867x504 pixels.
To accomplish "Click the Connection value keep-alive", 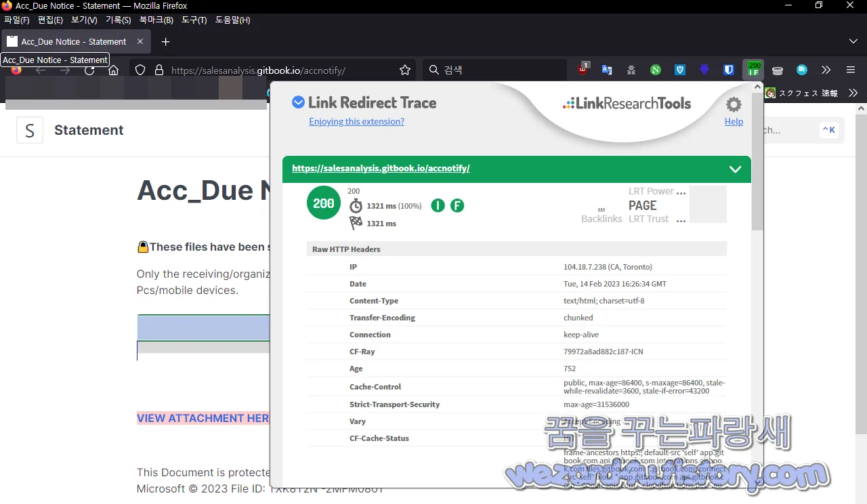I will [581, 335].
